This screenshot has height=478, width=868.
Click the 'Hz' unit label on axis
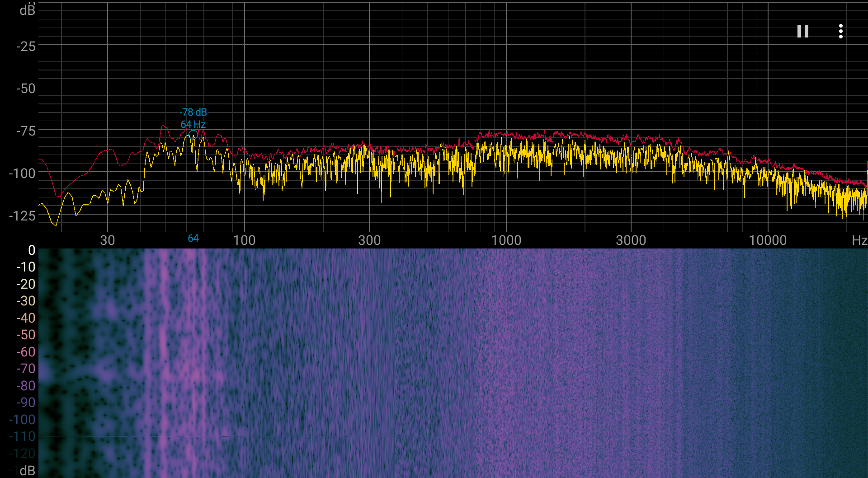click(859, 240)
